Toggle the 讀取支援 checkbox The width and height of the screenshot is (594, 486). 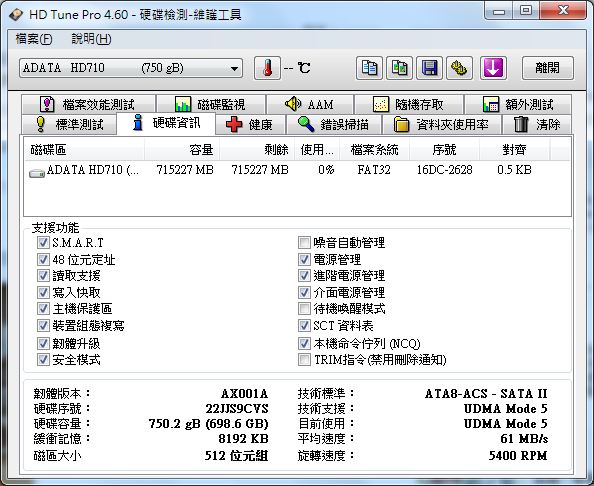click(43, 275)
